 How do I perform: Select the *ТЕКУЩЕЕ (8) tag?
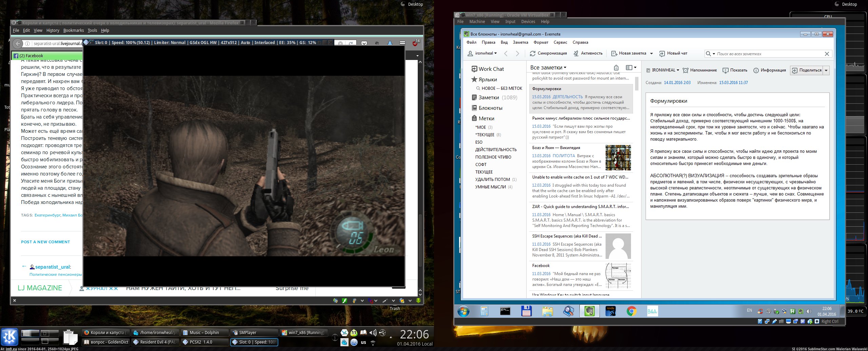(x=488, y=135)
